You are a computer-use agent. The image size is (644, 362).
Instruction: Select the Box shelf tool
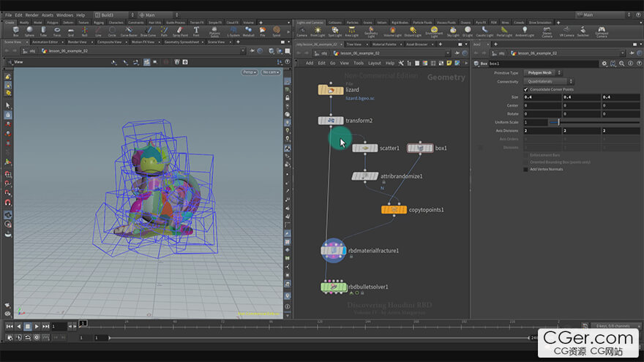[x=15, y=31]
